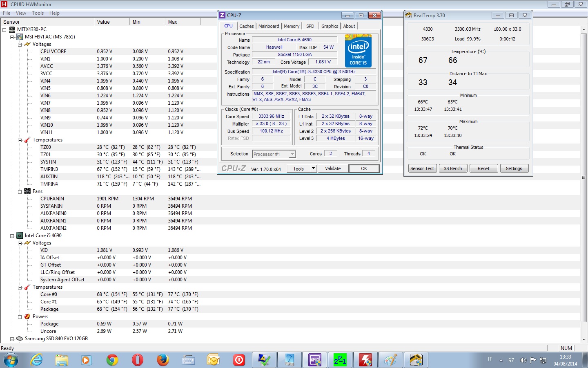Open the mail envelope icon in taskbar

213,360
